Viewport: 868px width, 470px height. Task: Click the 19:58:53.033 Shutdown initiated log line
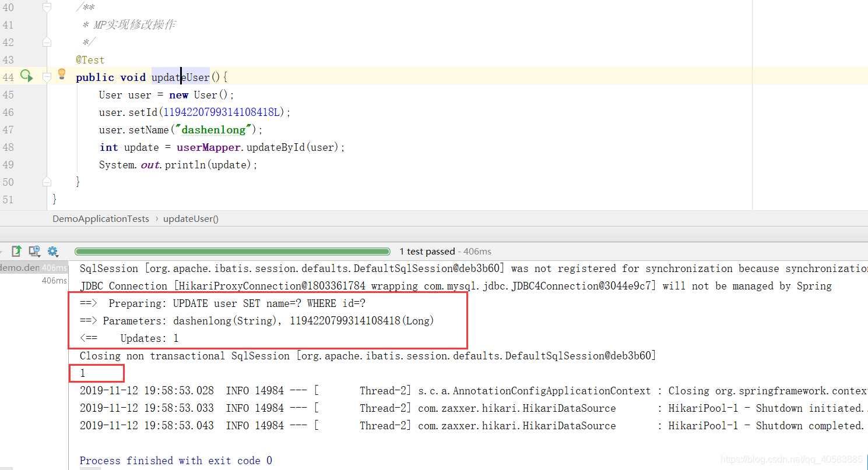tap(473, 408)
